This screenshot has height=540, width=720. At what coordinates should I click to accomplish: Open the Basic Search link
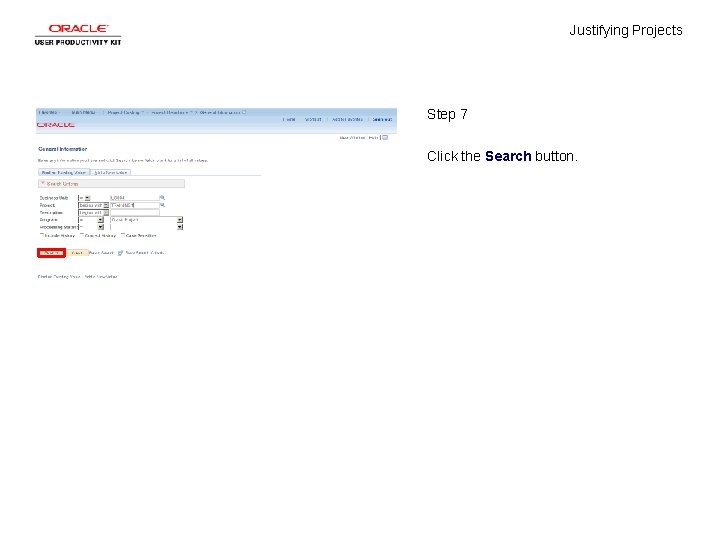tap(101, 253)
